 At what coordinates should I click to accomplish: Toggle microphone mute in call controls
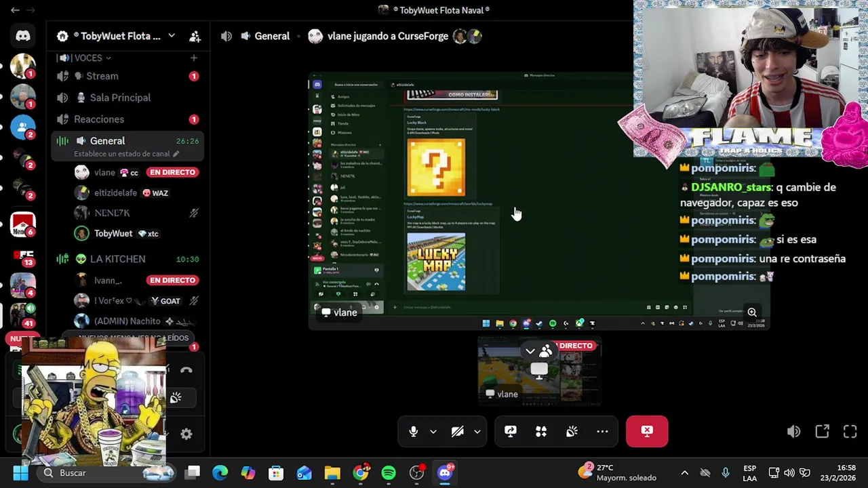click(x=414, y=431)
